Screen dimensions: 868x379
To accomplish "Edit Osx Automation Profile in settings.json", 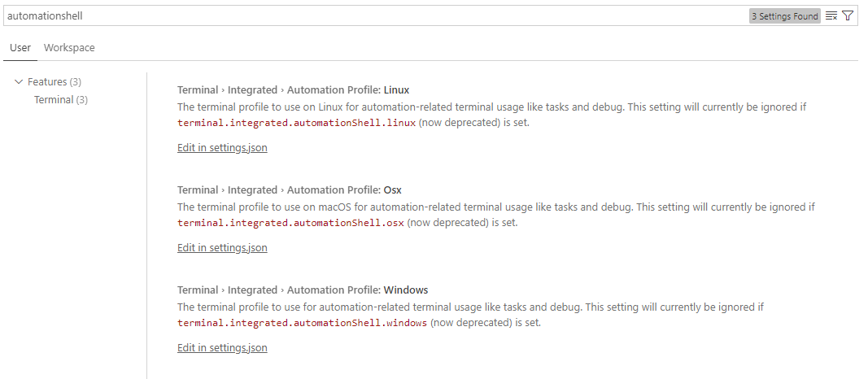I will pyautogui.click(x=222, y=247).
